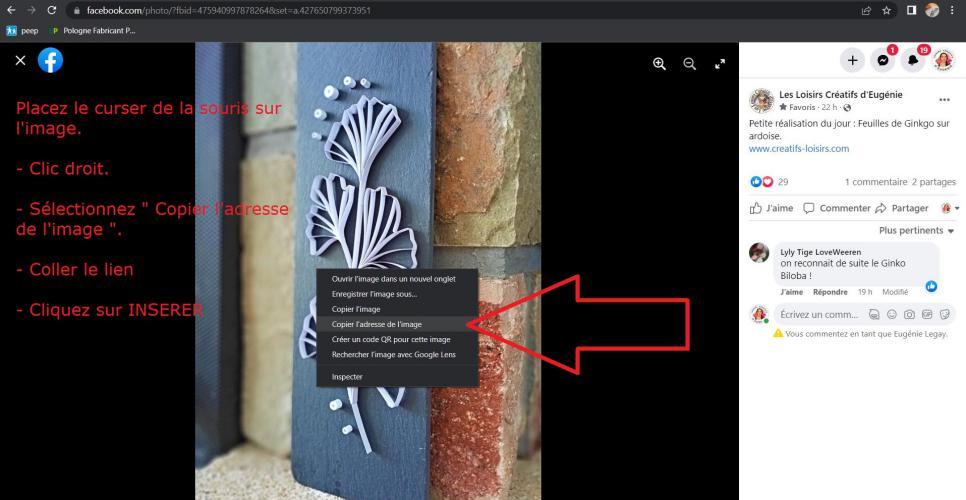The width and height of the screenshot is (966, 500).
Task: Enter fullscreen photo view
Action: [x=720, y=64]
